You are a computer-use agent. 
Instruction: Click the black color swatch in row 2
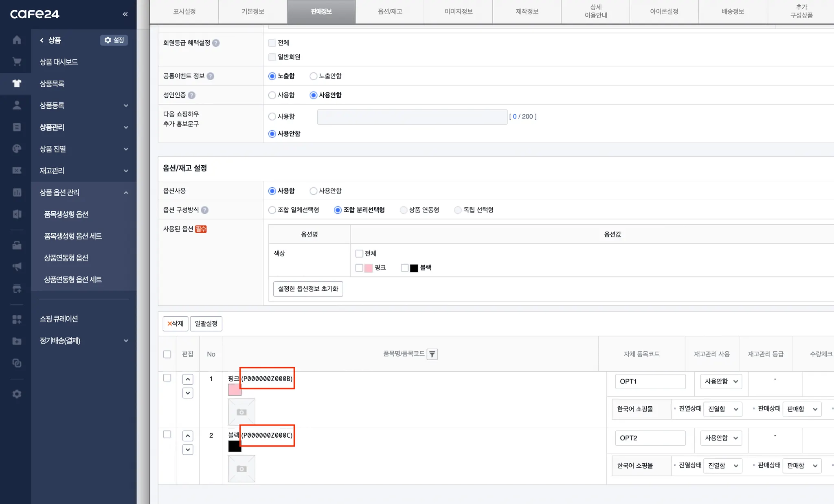(235, 446)
